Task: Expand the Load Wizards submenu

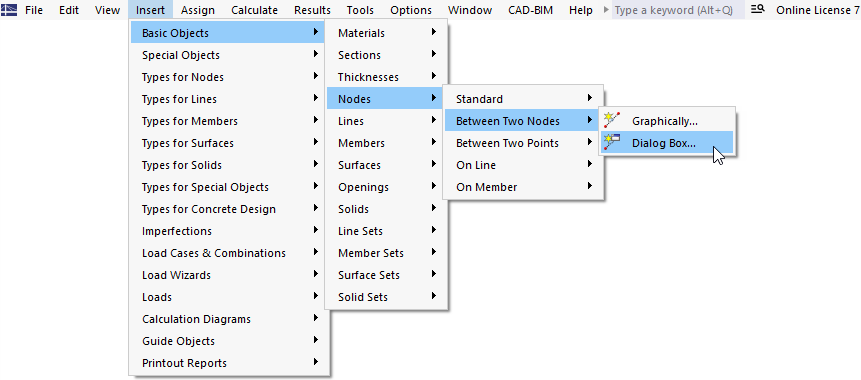Action: [x=230, y=275]
